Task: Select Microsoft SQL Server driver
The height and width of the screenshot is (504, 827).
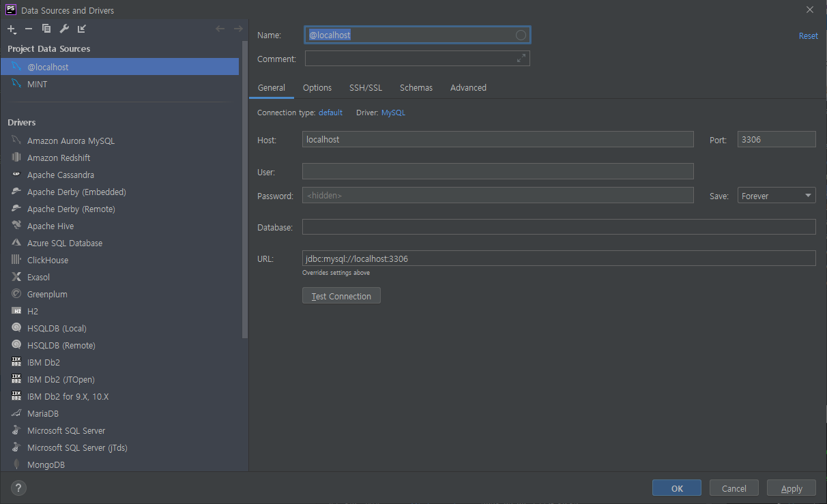Action: pyautogui.click(x=119, y=430)
